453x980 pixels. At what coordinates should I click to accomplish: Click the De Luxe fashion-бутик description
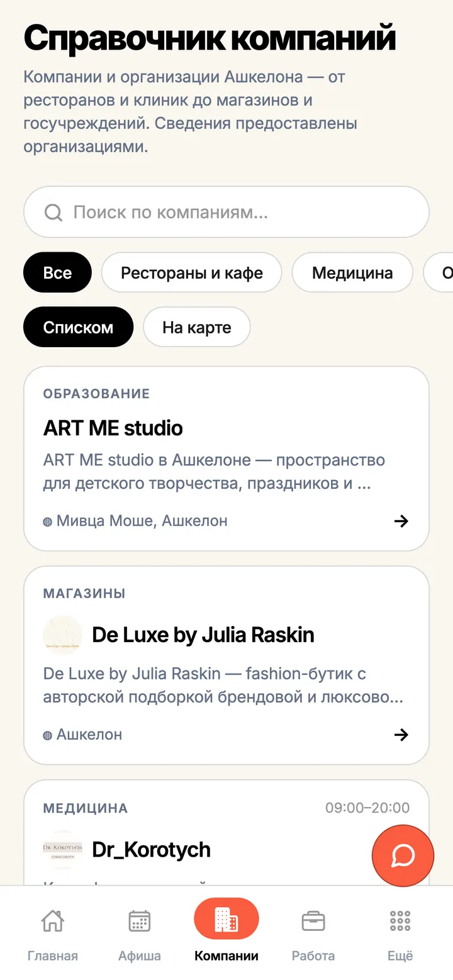[223, 686]
